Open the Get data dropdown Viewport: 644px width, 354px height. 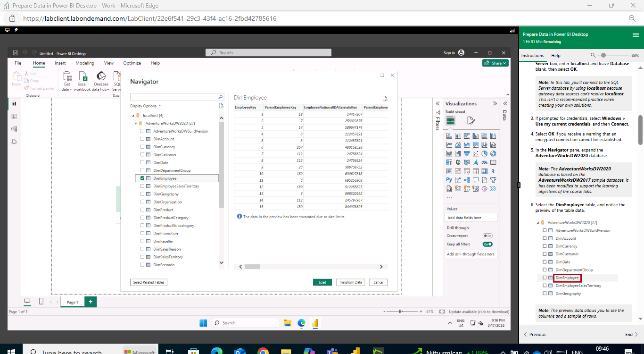point(67,89)
